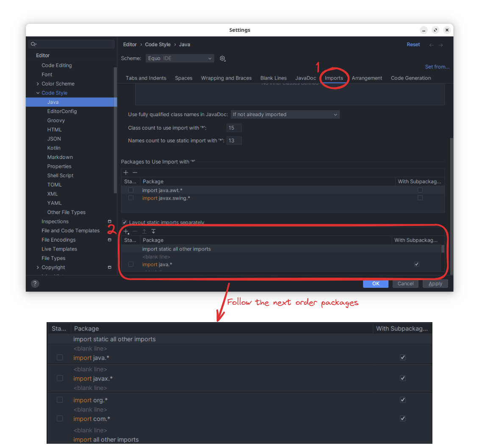Toggle subpackages checkbox for import org.* row
Viewport: 479px width, 448px height.
403,400
